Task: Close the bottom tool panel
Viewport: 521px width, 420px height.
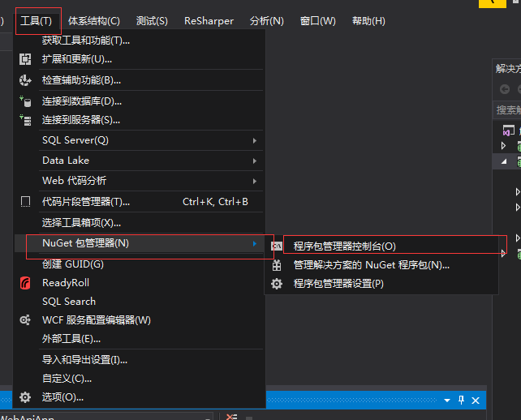Action: 476,401
